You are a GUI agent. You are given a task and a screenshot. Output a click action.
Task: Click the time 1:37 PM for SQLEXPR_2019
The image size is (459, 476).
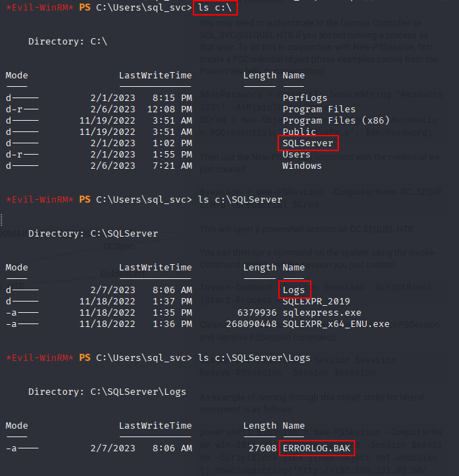coord(172,301)
